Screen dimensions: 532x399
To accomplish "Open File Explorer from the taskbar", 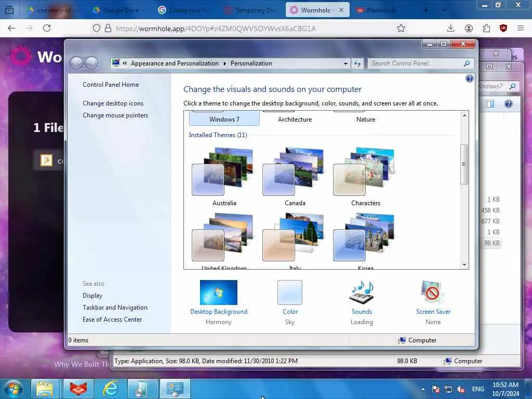I will pyautogui.click(x=45, y=389).
